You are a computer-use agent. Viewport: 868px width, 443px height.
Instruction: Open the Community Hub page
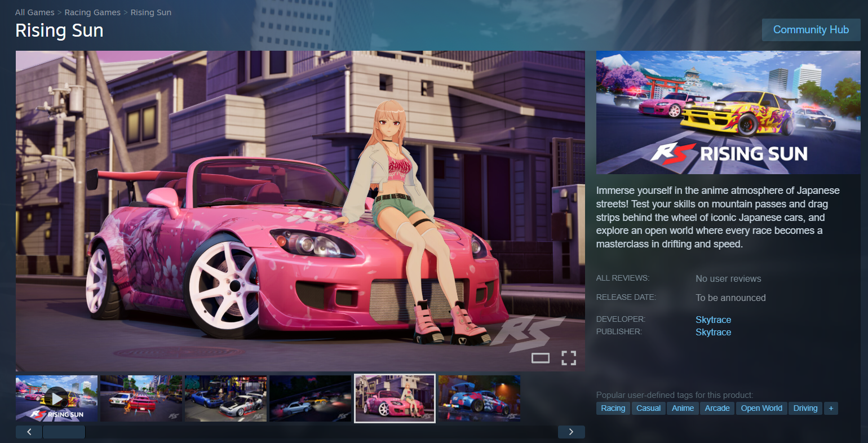click(811, 30)
